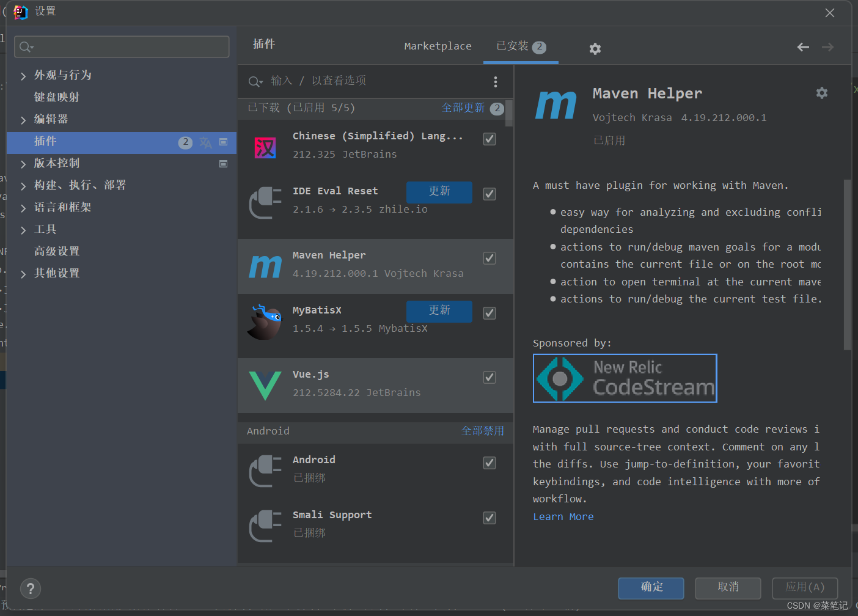Click the MyBatisX bird icon
The height and width of the screenshot is (616, 858).
point(265,322)
